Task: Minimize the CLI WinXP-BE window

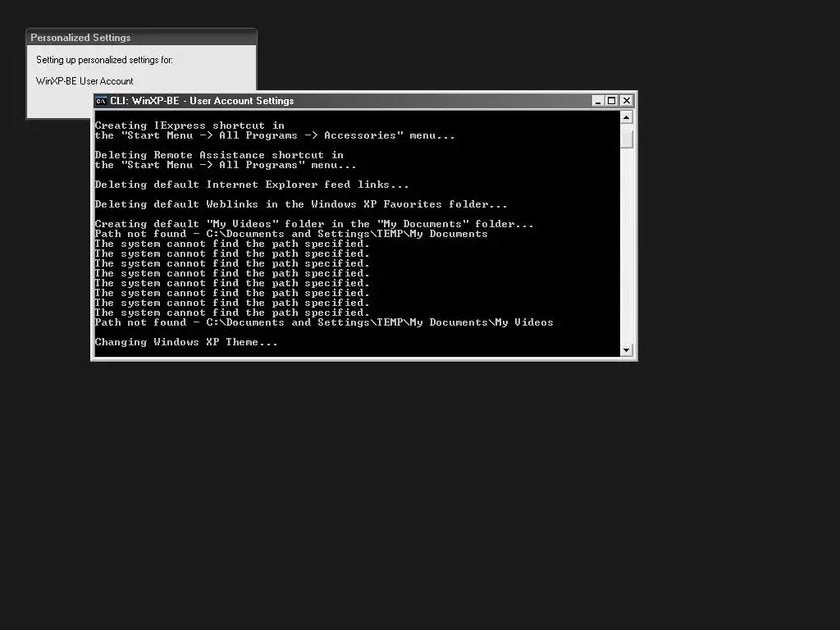Action: [x=598, y=101]
